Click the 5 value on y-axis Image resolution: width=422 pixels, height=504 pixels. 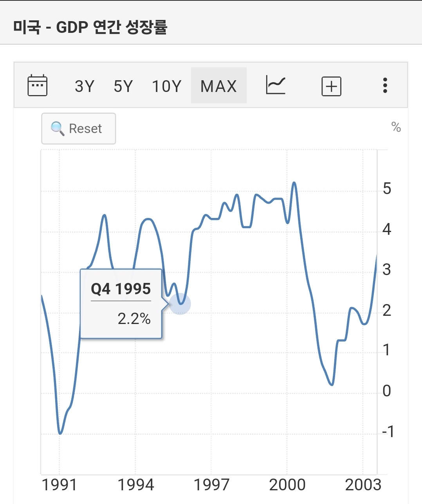387,189
